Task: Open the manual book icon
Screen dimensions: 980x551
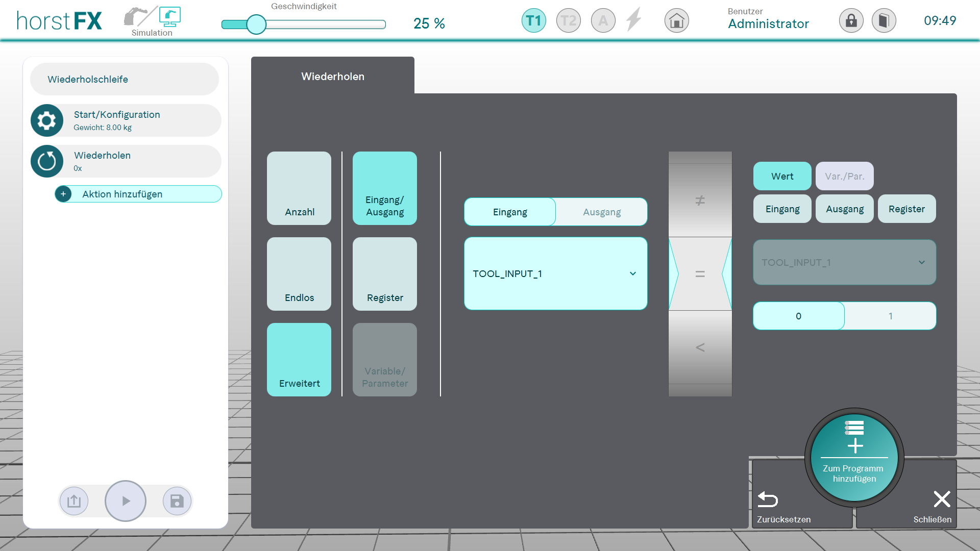Action: pos(884,21)
